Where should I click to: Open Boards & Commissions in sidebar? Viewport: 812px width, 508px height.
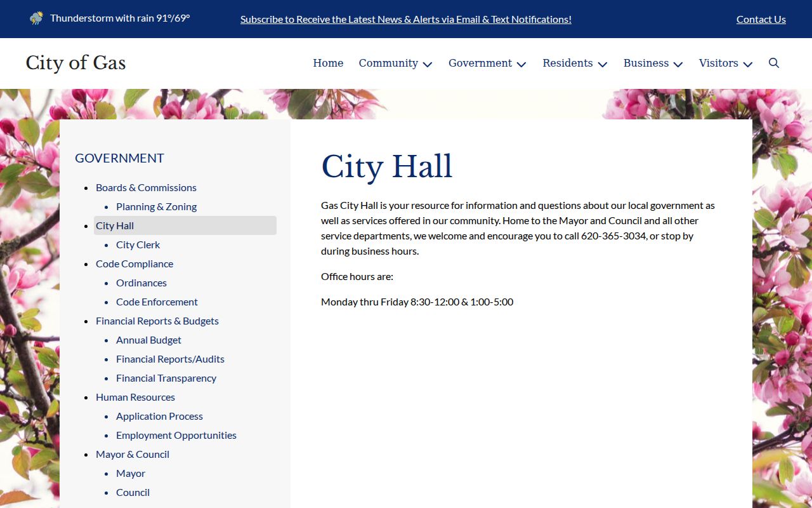click(146, 187)
